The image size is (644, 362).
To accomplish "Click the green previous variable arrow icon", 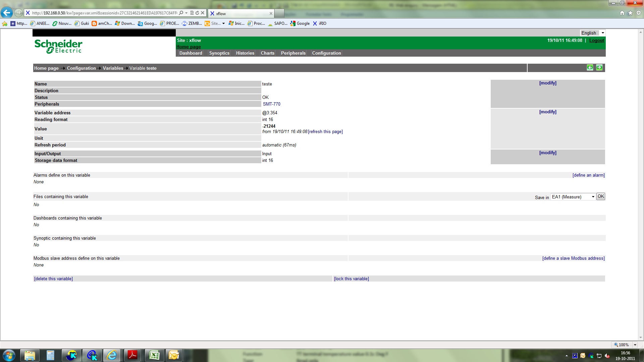I will tap(590, 68).
